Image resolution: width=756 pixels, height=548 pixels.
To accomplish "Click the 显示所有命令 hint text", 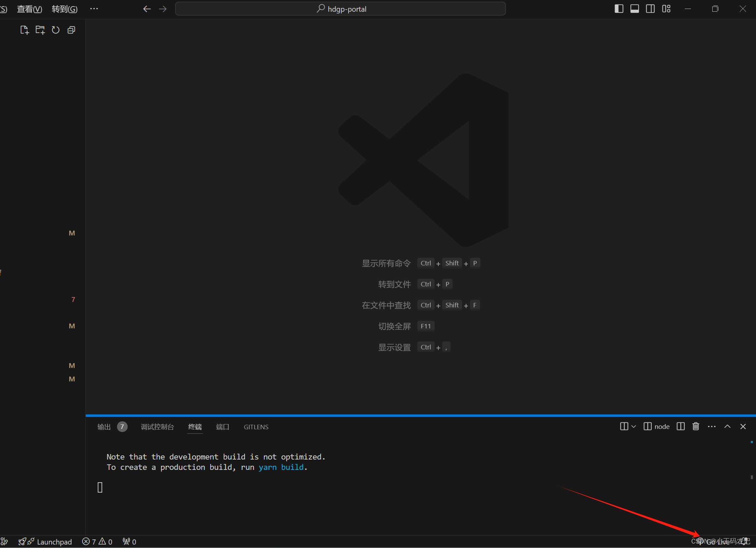I will click(x=386, y=263).
